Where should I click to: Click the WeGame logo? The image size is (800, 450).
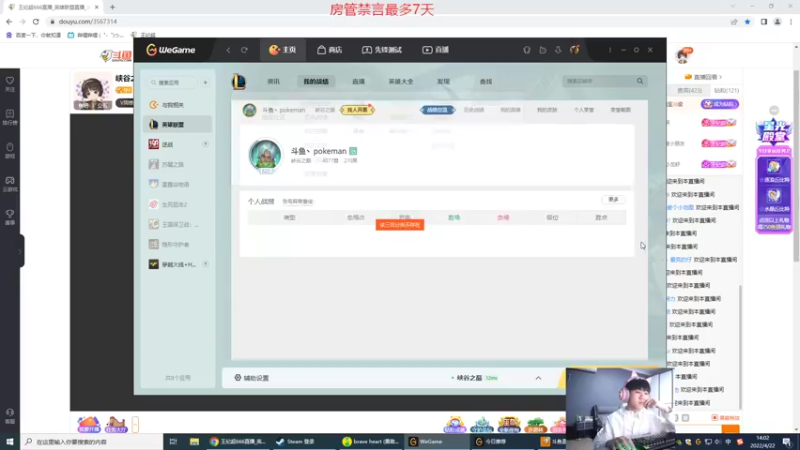click(x=171, y=50)
